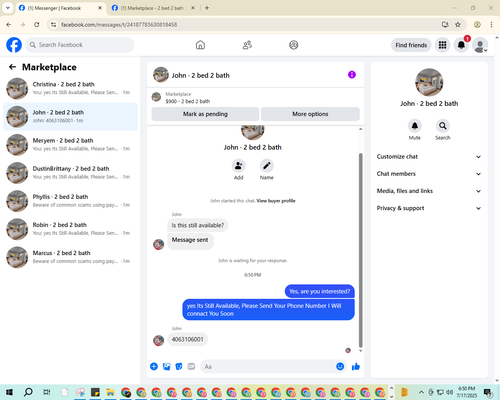This screenshot has width=500, height=400.
Task: Click the Search magnifier in right panel
Action: click(443, 126)
